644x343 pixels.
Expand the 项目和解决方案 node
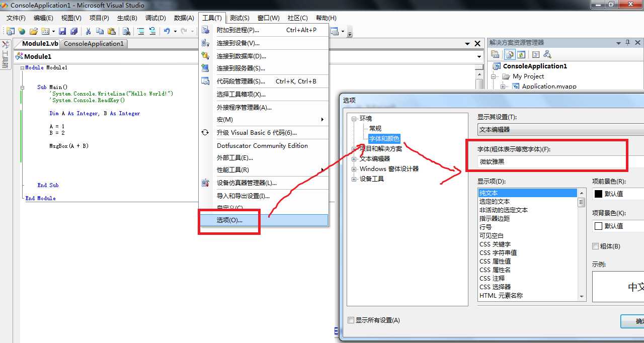(354, 149)
